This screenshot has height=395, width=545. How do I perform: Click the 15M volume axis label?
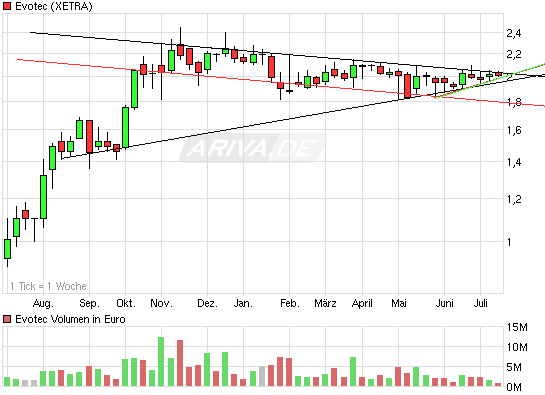pyautogui.click(x=517, y=327)
